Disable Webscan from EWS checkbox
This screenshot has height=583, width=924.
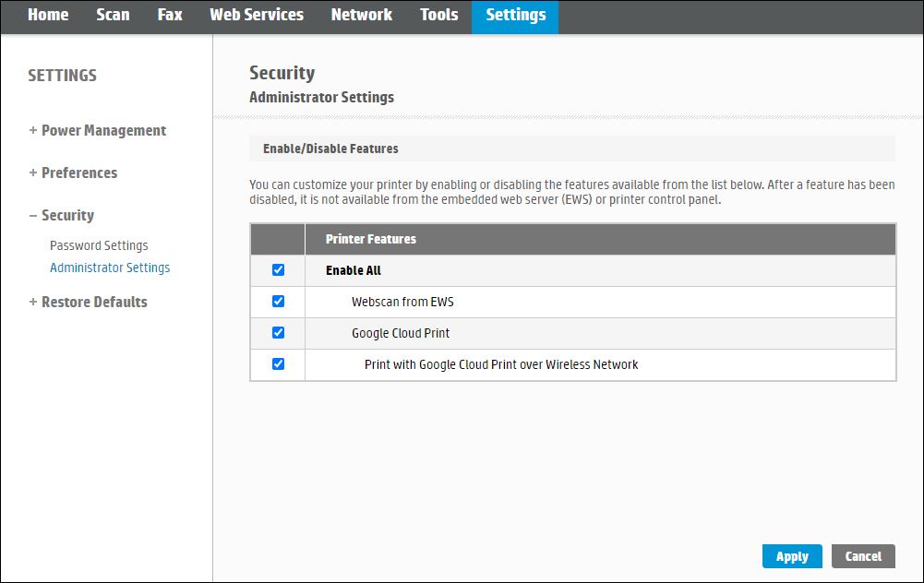(x=278, y=302)
